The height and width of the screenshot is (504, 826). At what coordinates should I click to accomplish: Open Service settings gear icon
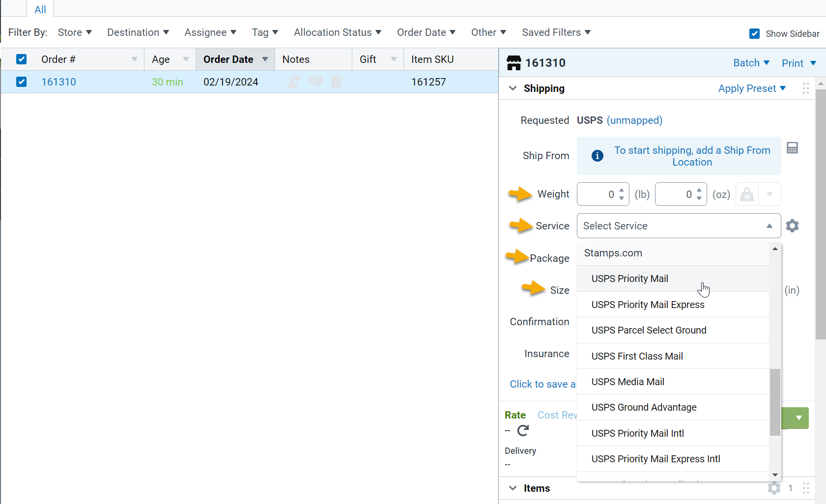pyautogui.click(x=792, y=226)
